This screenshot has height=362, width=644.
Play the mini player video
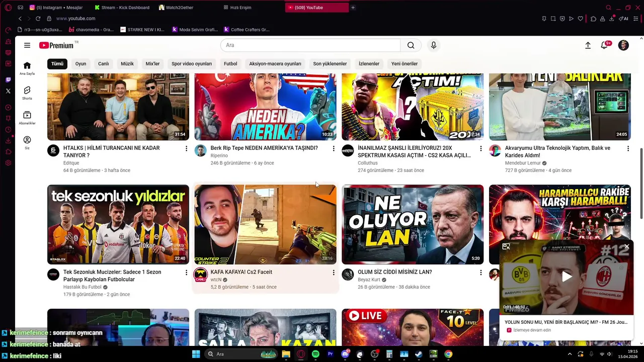pos(567,276)
